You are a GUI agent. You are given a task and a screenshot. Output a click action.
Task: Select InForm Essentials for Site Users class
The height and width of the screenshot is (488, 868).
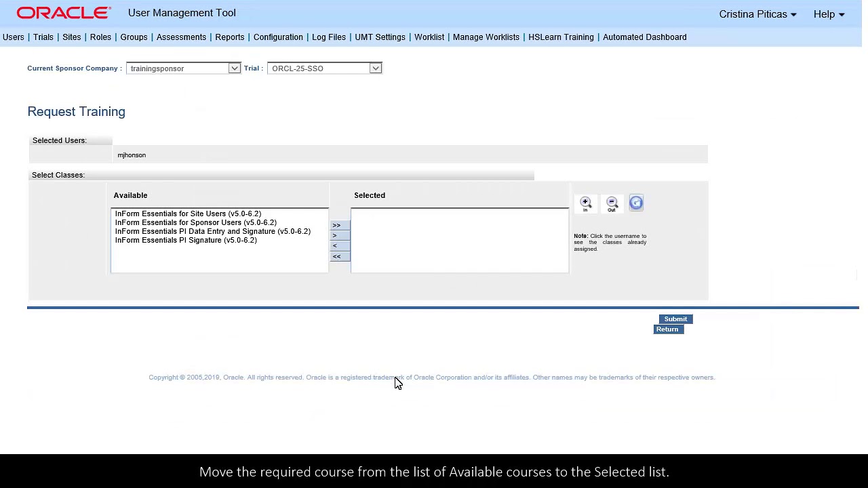(x=188, y=213)
